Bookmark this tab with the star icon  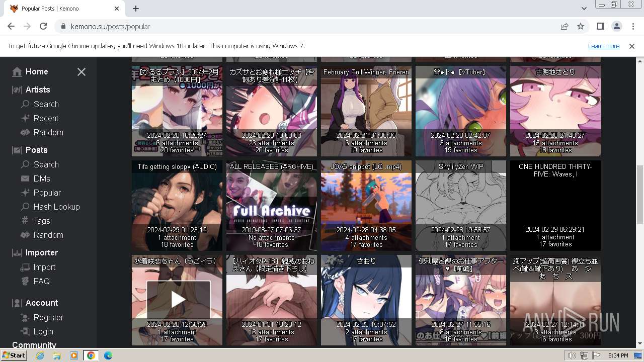click(x=581, y=26)
